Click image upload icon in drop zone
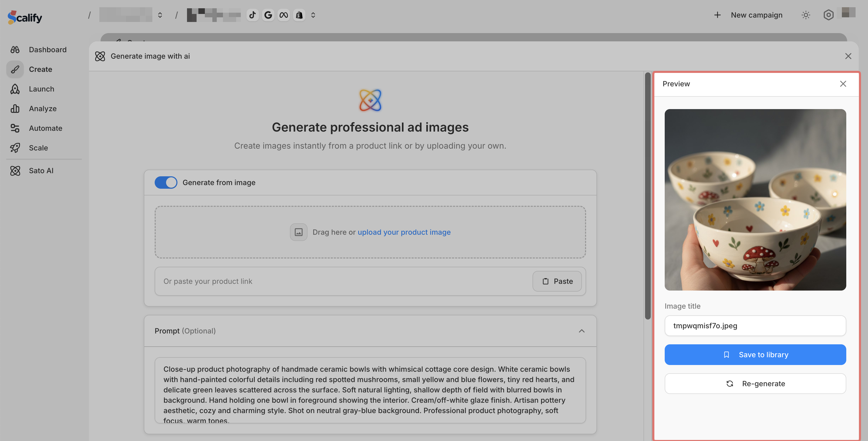Viewport: 868px width, 441px height. [298, 232]
